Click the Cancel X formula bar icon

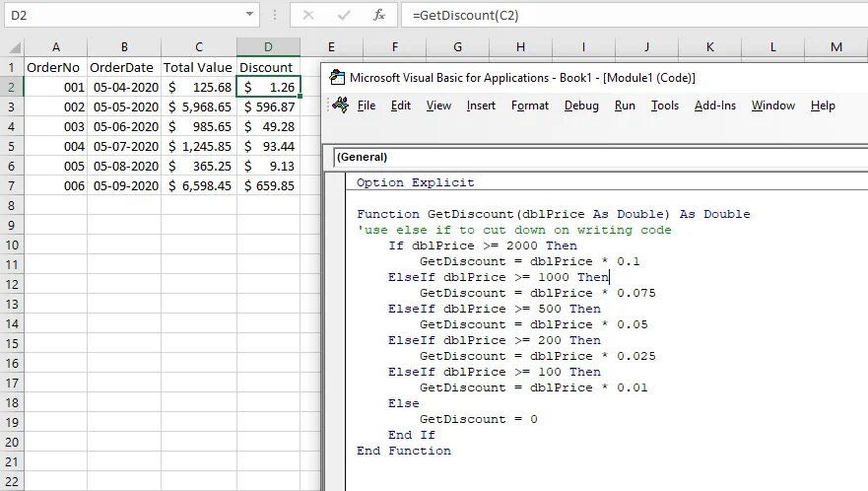308,15
